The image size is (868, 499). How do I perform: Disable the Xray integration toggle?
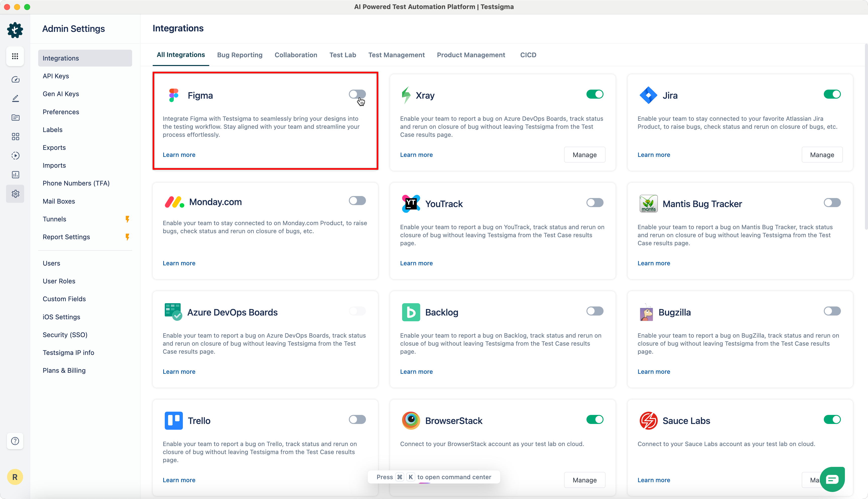tap(594, 94)
